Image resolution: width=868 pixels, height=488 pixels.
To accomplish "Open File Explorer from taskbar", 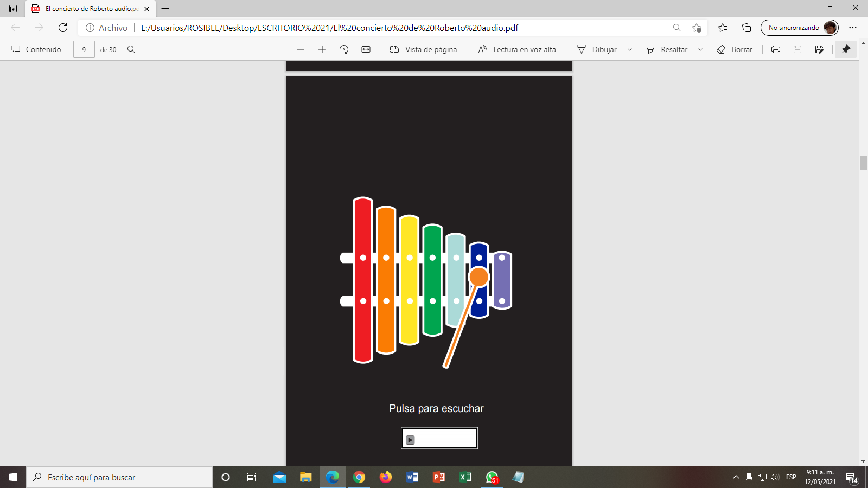I will (306, 477).
